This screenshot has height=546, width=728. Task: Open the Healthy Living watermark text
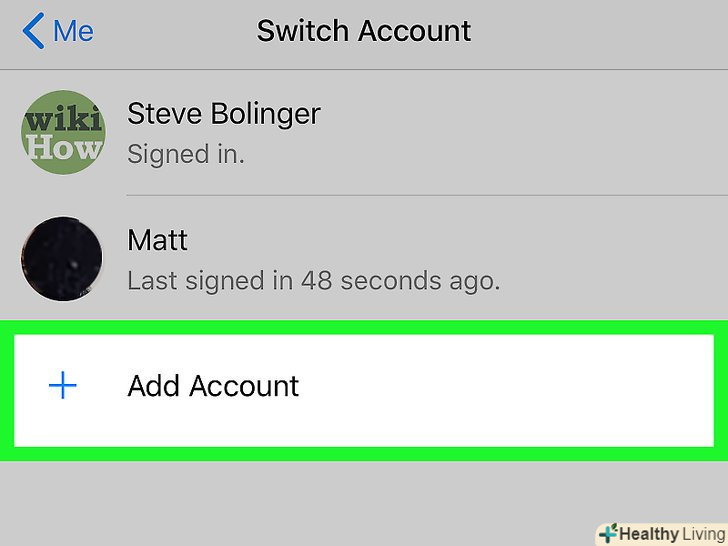(x=669, y=534)
